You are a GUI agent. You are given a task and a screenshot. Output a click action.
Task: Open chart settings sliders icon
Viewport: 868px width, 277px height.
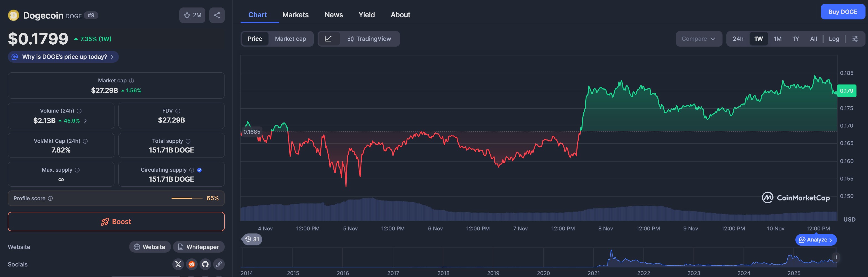(855, 39)
